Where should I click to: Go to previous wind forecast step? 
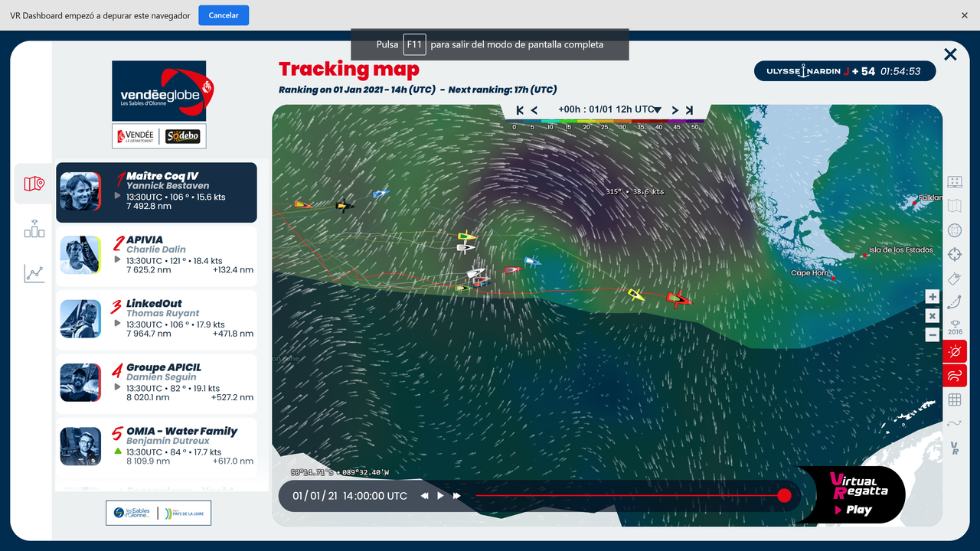(534, 110)
